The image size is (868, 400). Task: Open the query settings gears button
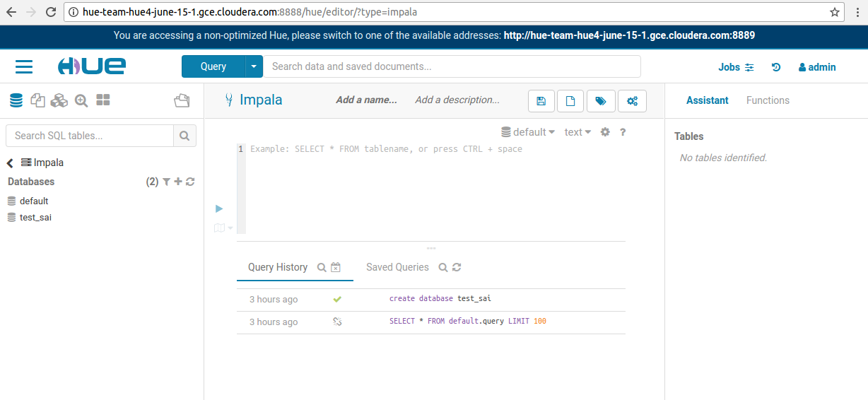(x=632, y=101)
